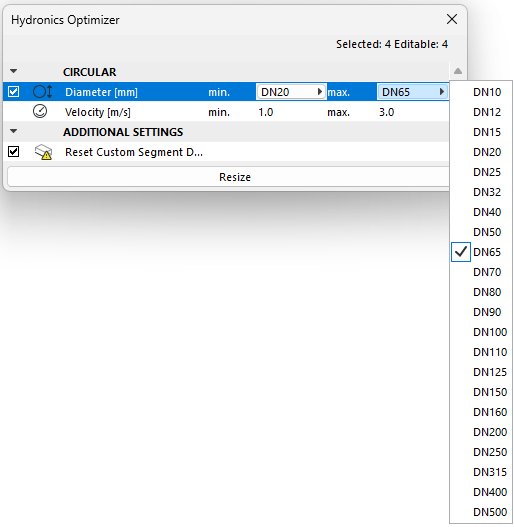The width and height of the screenshot is (514, 527).
Task: Open the min. diameter DN20 dropdown
Action: click(291, 92)
